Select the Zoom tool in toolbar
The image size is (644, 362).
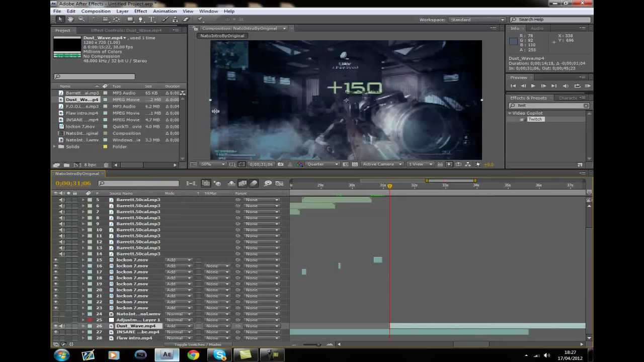click(x=81, y=20)
